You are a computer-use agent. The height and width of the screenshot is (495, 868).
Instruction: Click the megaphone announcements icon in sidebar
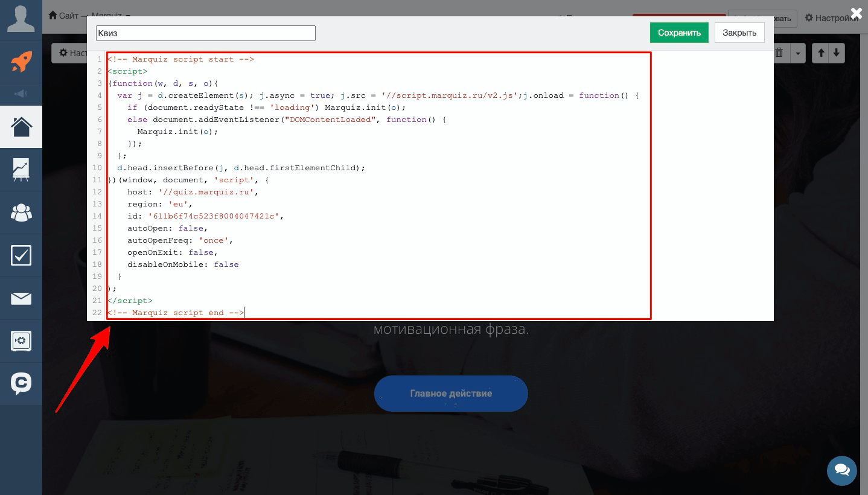(21, 94)
